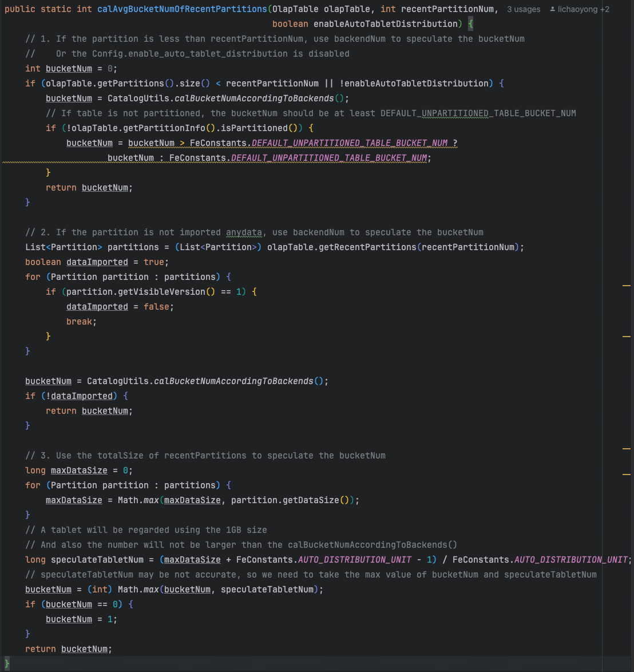Click bottommost yellow warning stripe in the scrollbar
This screenshot has height=672, width=634.
coord(627,475)
